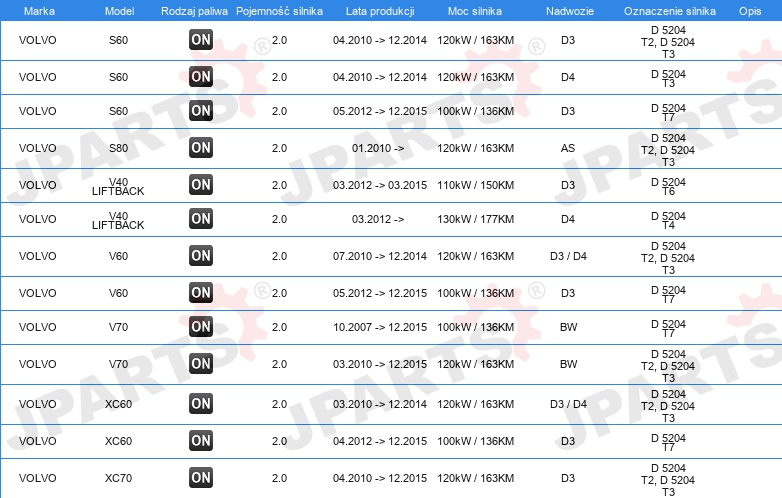Select V40 LIFTBACK model in 110kW row

click(118, 186)
